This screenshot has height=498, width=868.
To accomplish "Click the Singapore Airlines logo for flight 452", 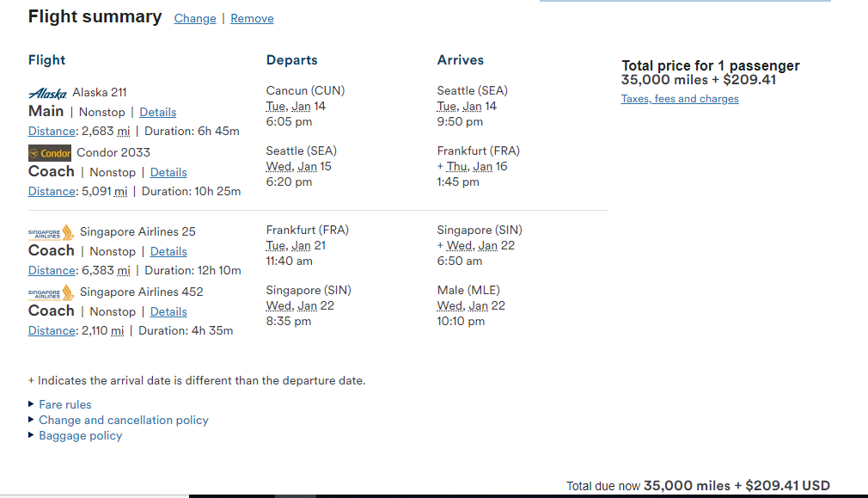I will coord(52,292).
